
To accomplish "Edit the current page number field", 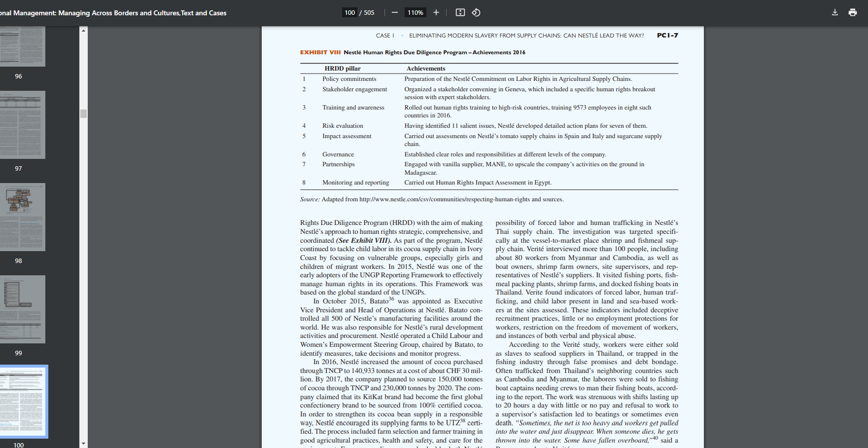I will [x=350, y=12].
